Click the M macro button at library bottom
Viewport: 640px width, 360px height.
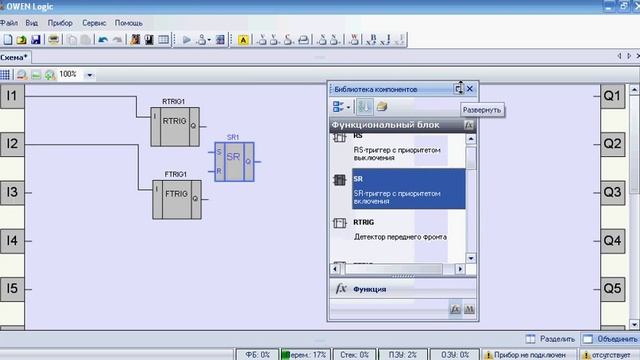tap(469, 309)
